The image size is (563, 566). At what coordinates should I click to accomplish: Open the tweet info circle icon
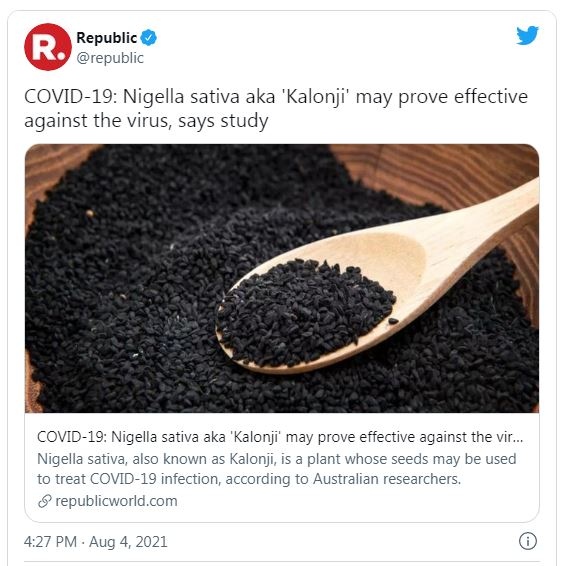click(528, 541)
